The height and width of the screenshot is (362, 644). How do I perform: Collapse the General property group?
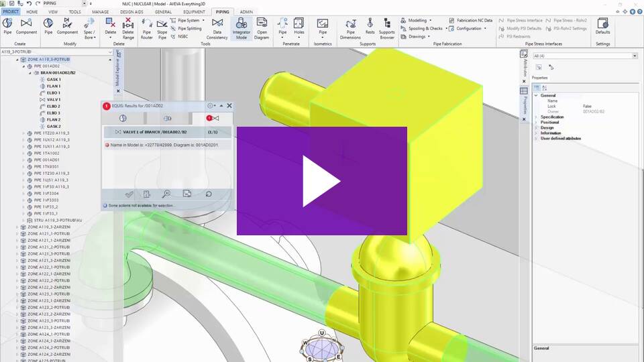pos(536,95)
